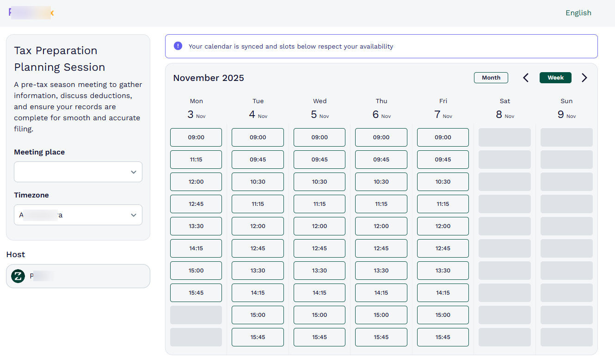The image size is (615, 364).
Task: Click the blue info icon in the sync banner
Action: (x=178, y=46)
